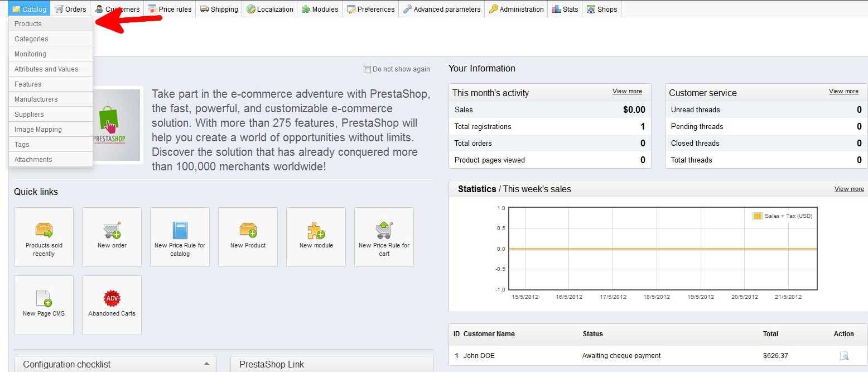Click the New order cart icon
This screenshot has width=868, height=372.
[112, 230]
